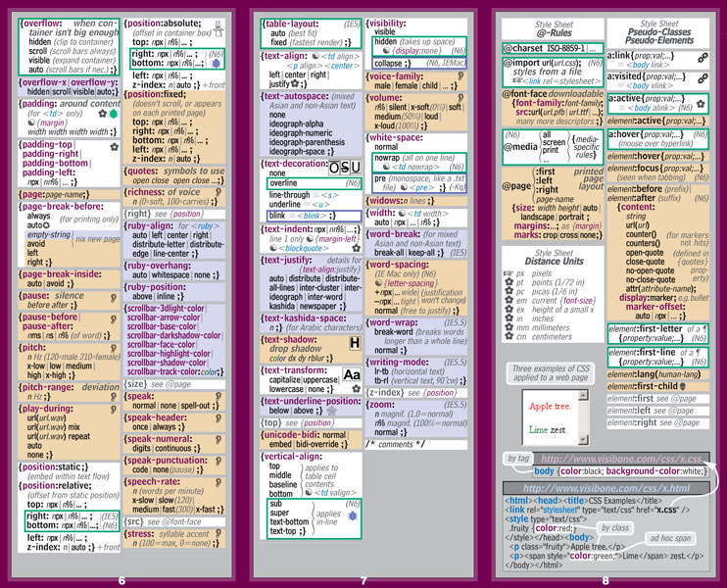Click 'Three examples of CSS applied' label
The width and height of the screenshot is (727, 588).
point(551,373)
